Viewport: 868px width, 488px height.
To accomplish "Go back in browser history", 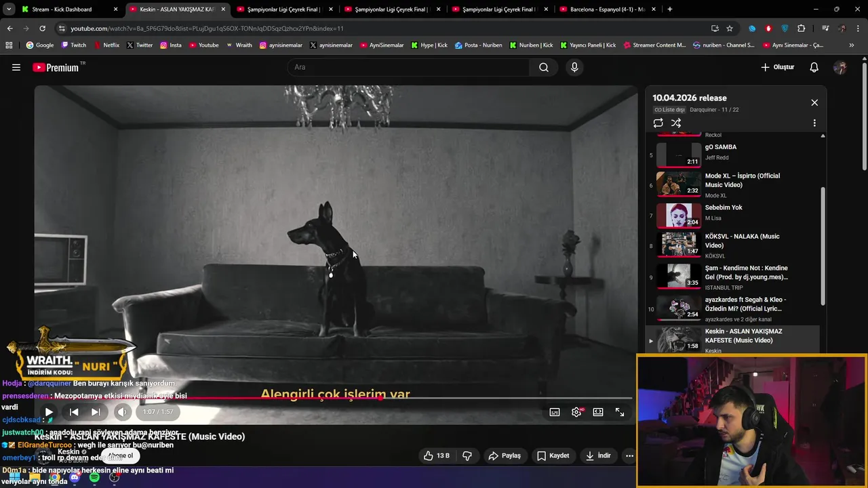I will (9, 28).
